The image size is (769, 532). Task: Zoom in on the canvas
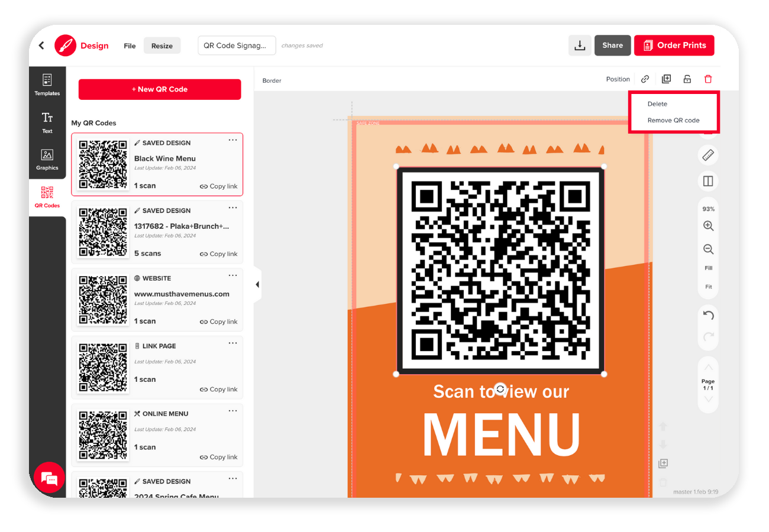[708, 226]
